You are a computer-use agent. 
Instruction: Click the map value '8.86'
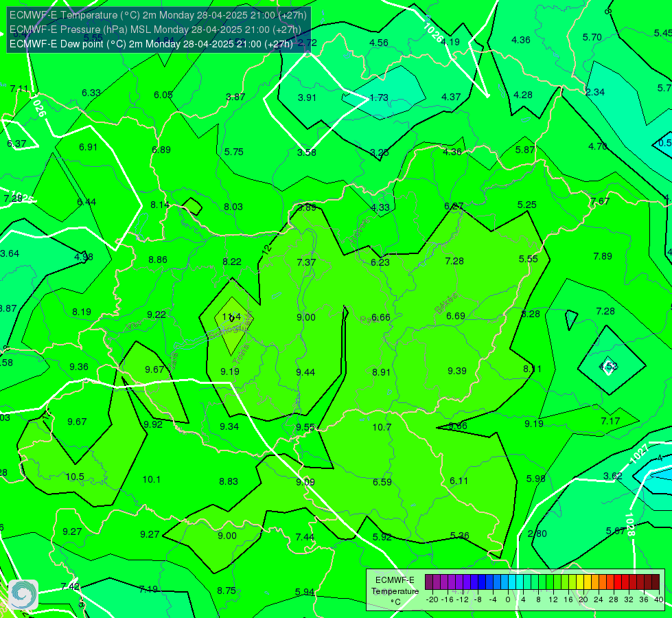tap(158, 260)
